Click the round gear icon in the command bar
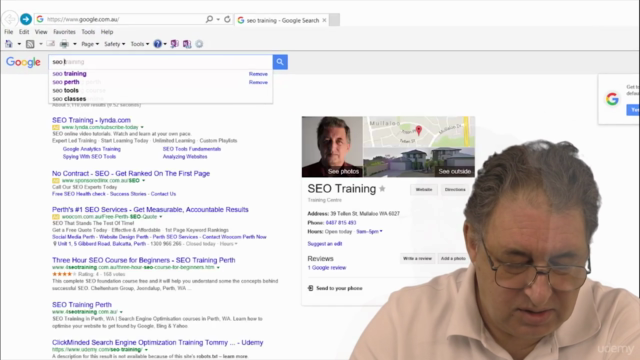Screen dimensions: 640x360 199,44
